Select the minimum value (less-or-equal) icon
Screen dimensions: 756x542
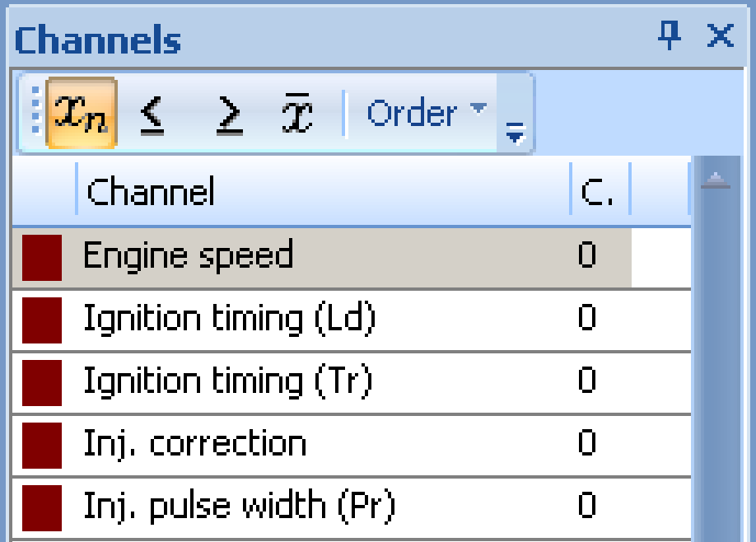[x=152, y=114]
